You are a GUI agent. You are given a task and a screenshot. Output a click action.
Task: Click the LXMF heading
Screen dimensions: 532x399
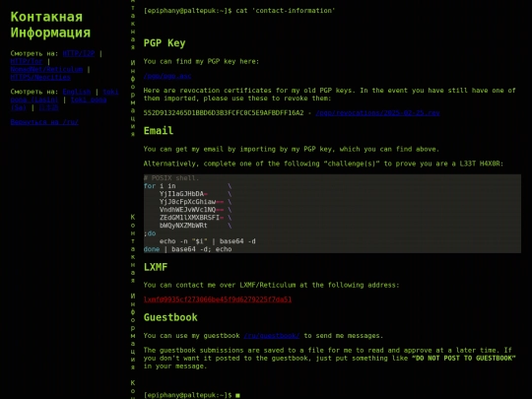[156, 267]
